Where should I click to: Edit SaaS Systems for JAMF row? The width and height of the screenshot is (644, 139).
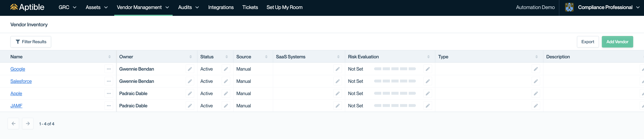pyautogui.click(x=338, y=106)
